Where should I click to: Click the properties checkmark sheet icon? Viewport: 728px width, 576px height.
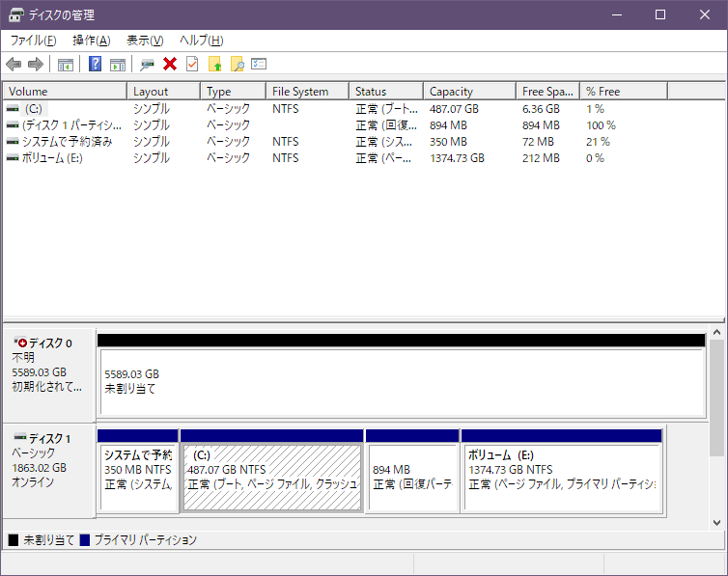click(192, 64)
